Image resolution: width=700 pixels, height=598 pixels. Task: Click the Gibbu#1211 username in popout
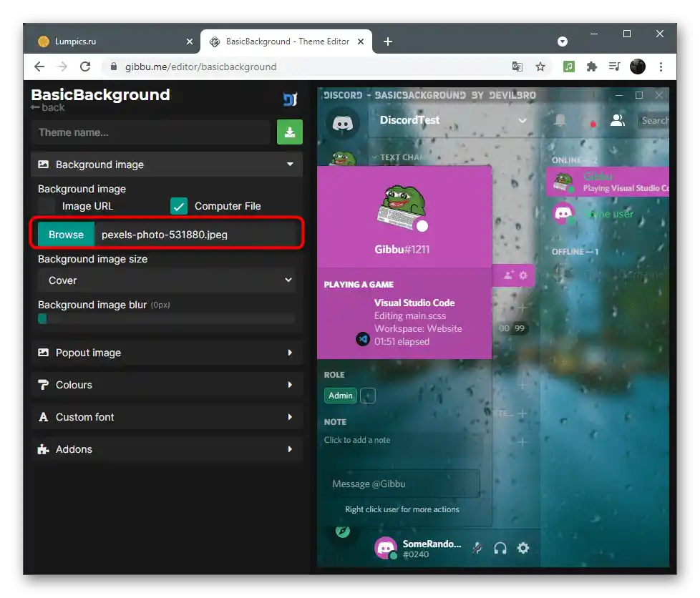pyautogui.click(x=402, y=250)
